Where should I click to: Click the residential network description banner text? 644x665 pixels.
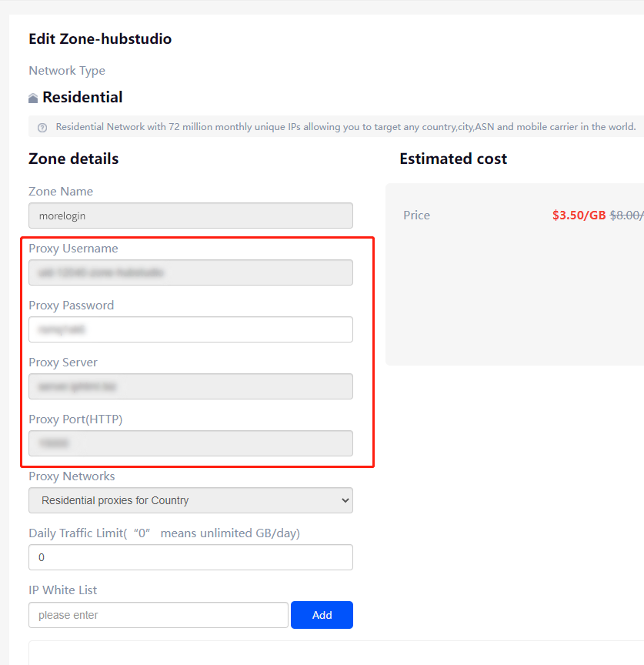pos(345,127)
